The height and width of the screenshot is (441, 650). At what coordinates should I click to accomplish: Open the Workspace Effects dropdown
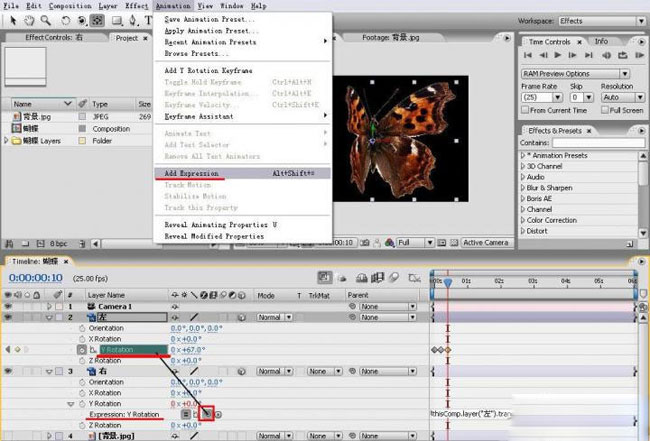pyautogui.click(x=601, y=21)
